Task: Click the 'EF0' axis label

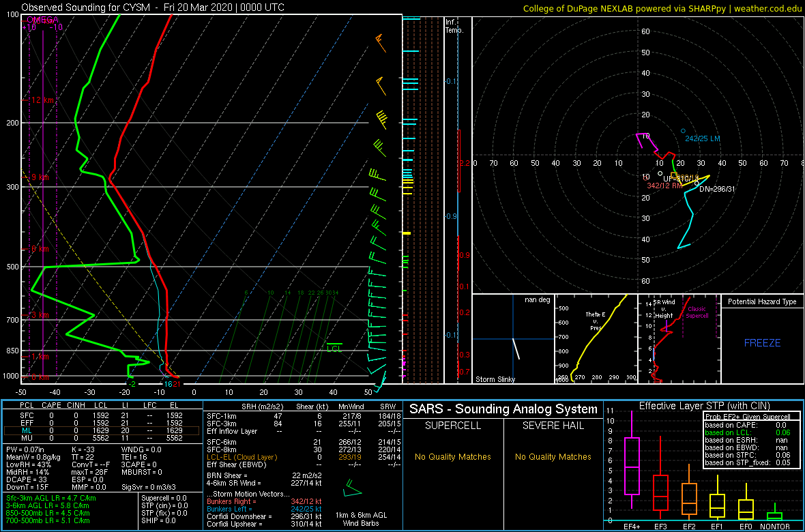Action: tap(746, 526)
